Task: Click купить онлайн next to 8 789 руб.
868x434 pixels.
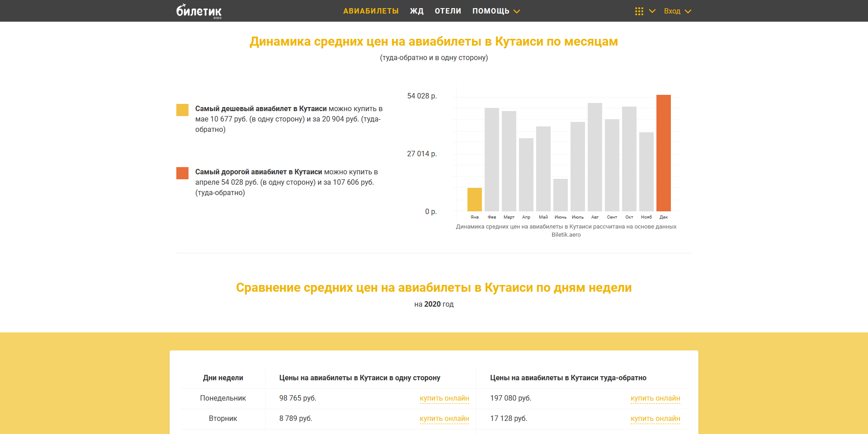Action: pos(444,419)
